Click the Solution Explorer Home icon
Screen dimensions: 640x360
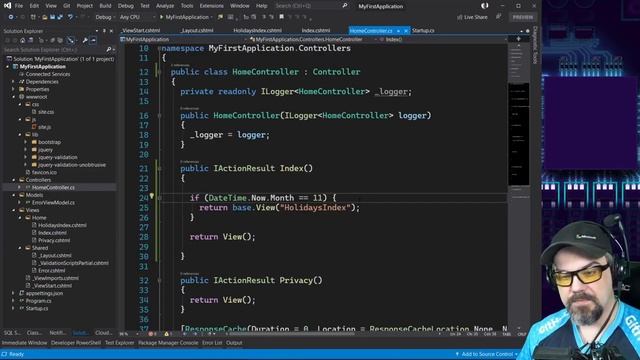coord(23,40)
